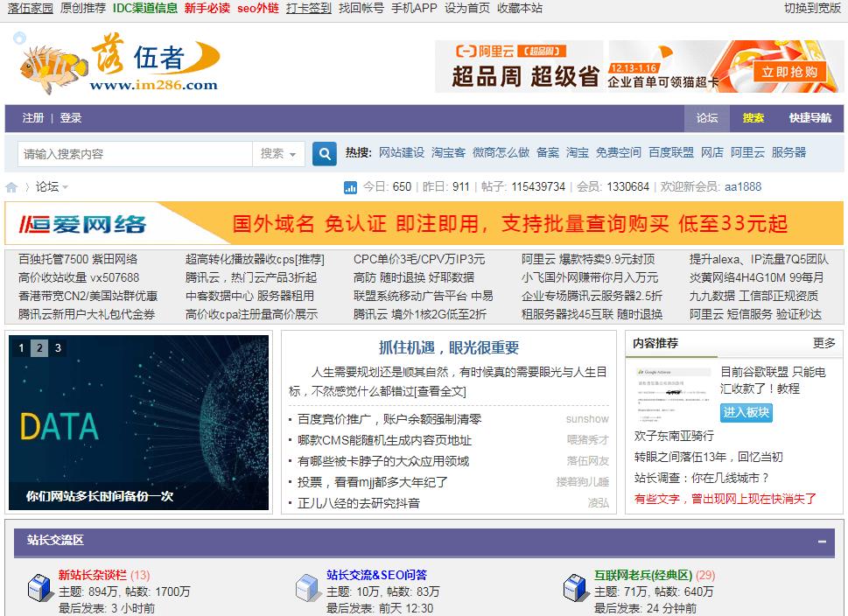Click the 阿里云 超品周 banner ad
848x616 pixels.
point(639,66)
